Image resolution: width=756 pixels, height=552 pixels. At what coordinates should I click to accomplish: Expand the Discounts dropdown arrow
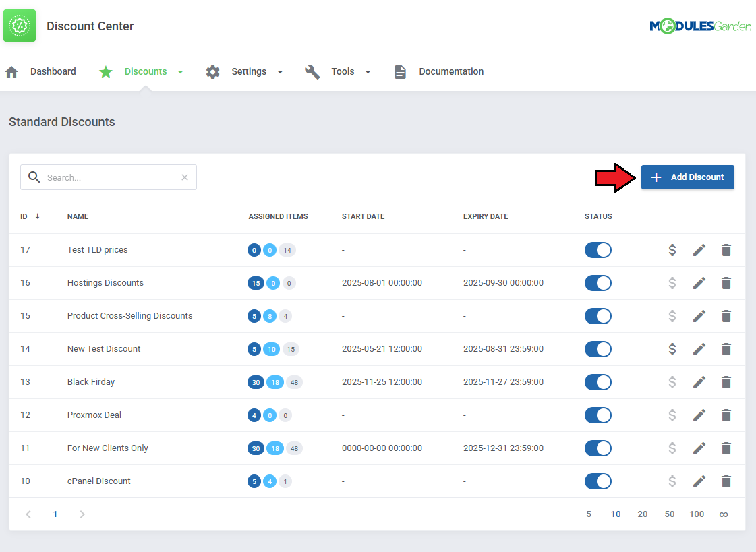[180, 72]
